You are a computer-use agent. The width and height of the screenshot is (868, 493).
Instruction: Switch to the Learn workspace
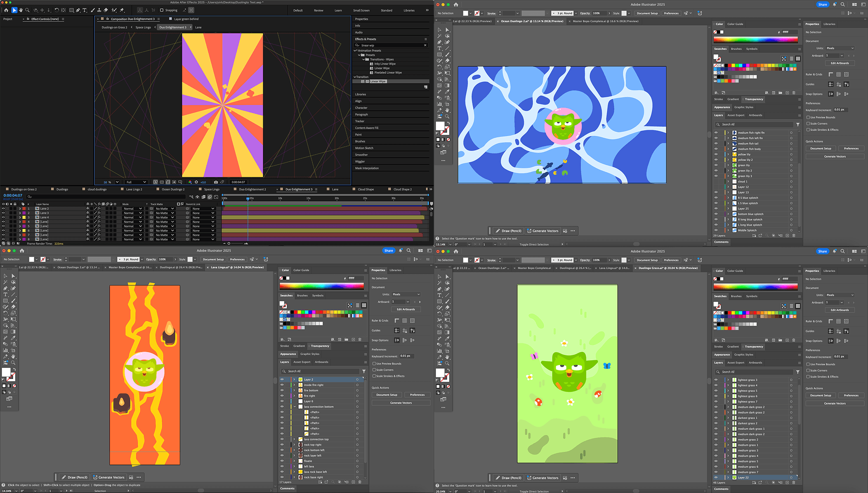(338, 10)
